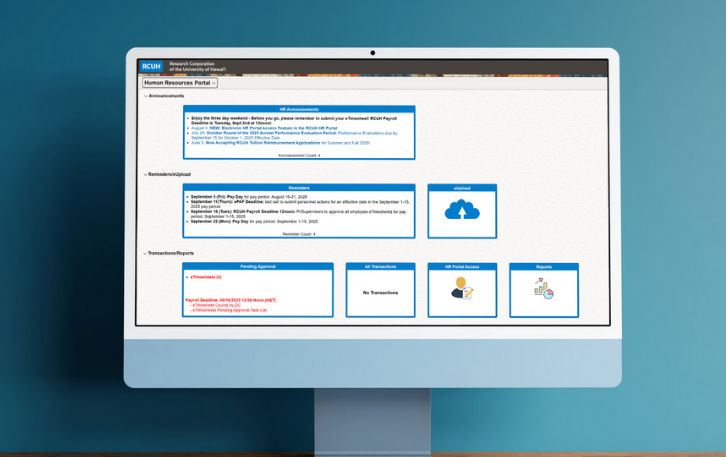The height and width of the screenshot is (457, 726).
Task: Open the October Round Performance Evaluation announcement
Action: 294,135
